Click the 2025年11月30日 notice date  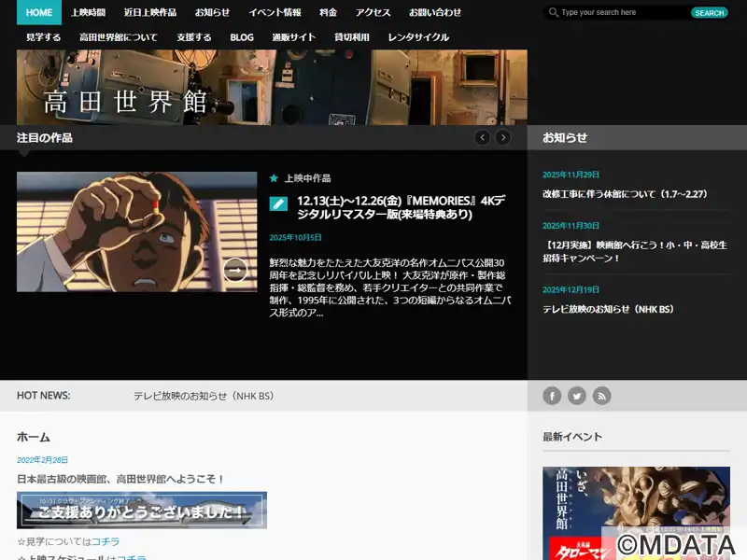click(571, 225)
